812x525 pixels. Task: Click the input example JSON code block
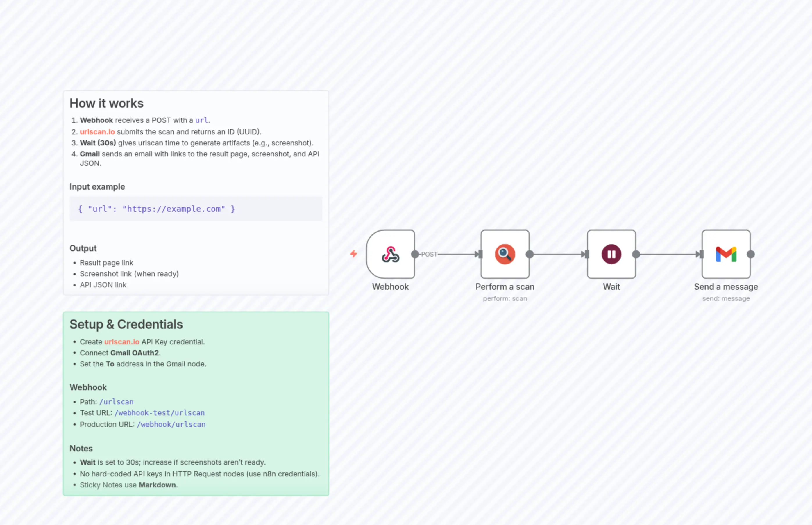pos(196,209)
